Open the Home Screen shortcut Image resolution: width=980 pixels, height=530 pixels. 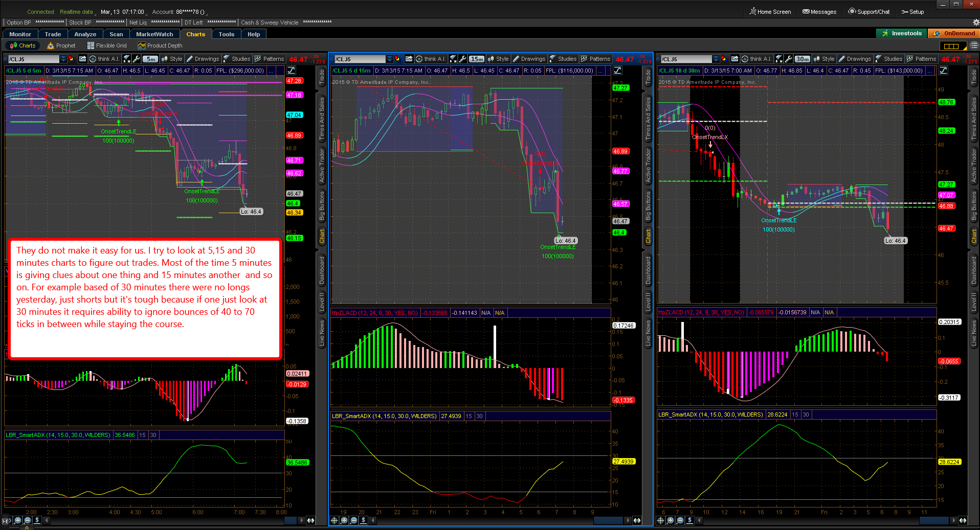[770, 12]
